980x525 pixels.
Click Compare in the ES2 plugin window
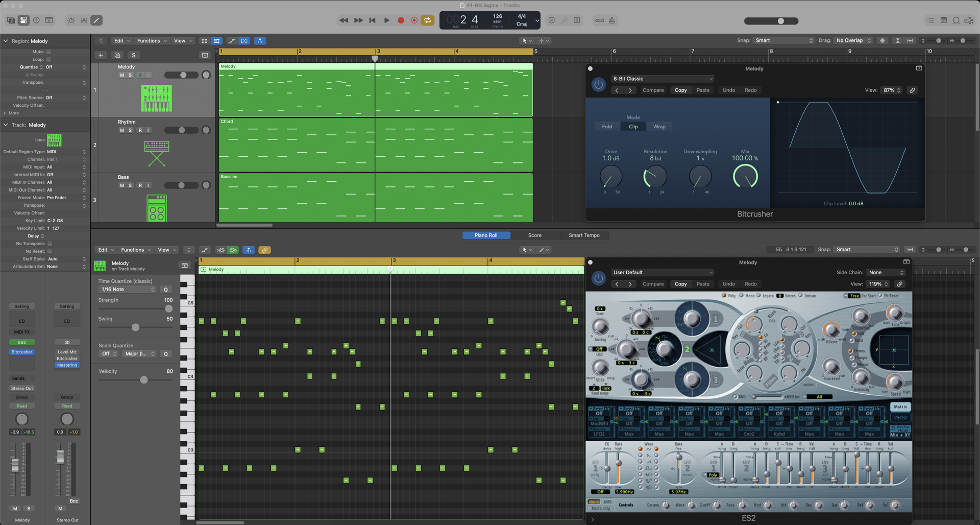(x=653, y=284)
